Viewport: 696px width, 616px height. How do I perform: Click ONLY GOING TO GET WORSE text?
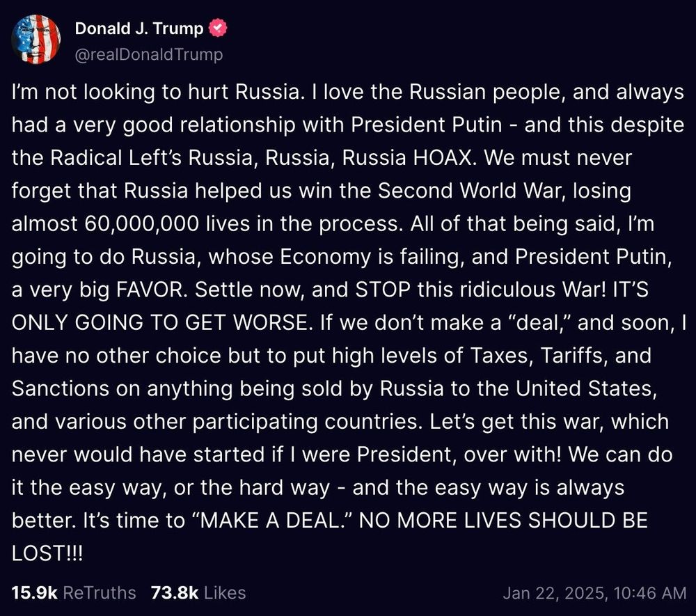(x=160, y=323)
